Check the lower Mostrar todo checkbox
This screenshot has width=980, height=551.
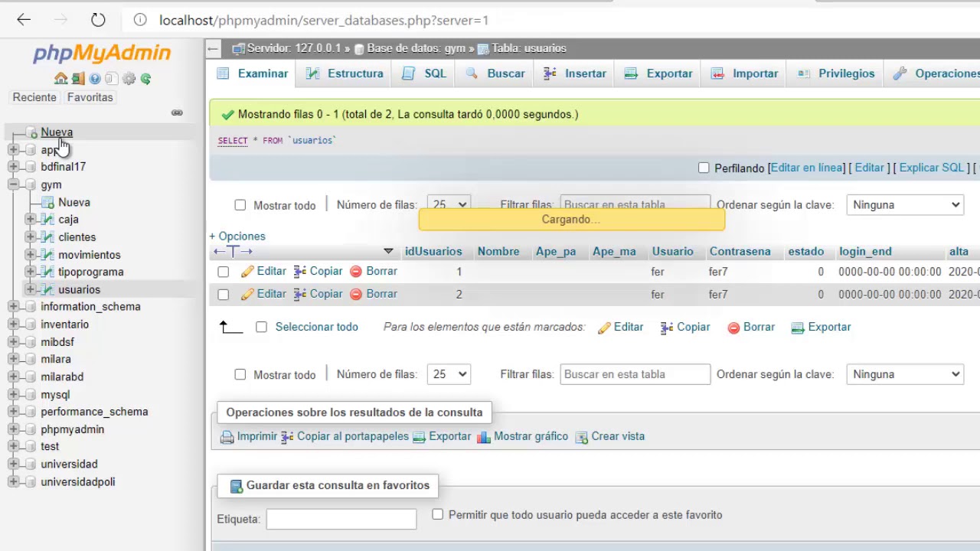(x=240, y=374)
